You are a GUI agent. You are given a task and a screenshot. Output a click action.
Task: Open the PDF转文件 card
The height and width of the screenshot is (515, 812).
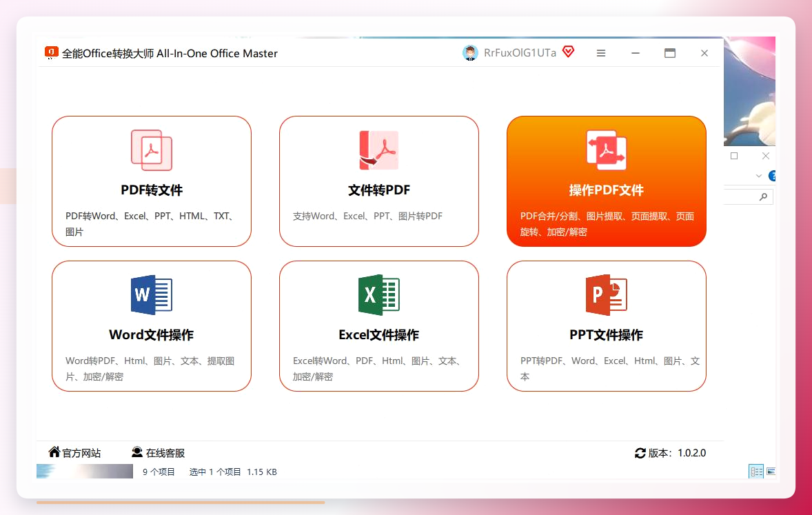(151, 181)
